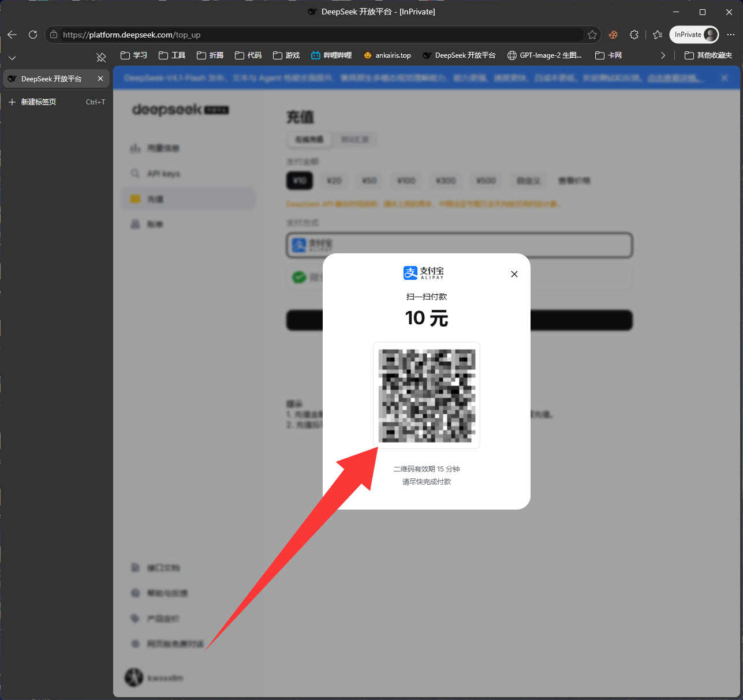View site info lock icon

click(54, 35)
